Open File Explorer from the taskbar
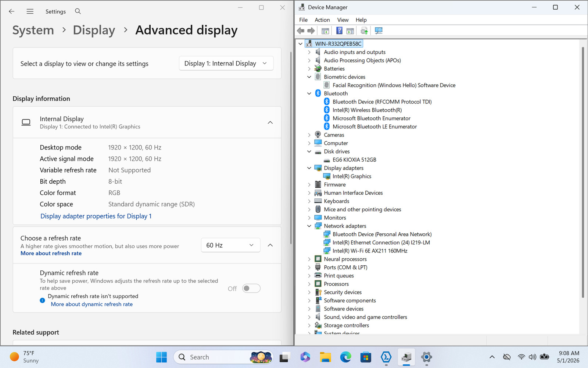This screenshot has height=368, width=588. click(325, 357)
